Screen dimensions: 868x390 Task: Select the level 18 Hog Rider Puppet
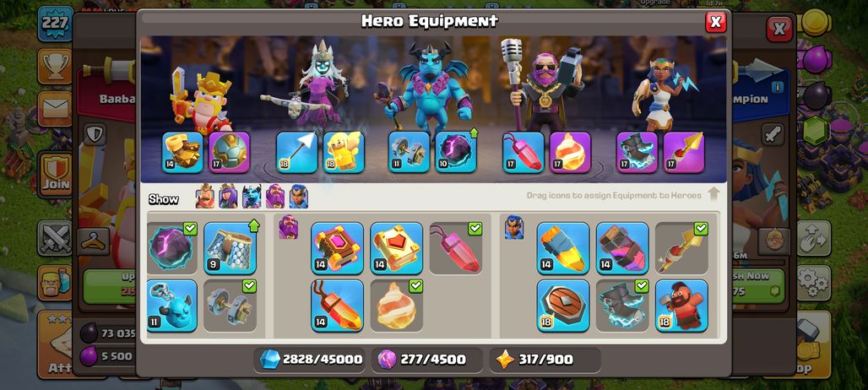[x=681, y=306]
